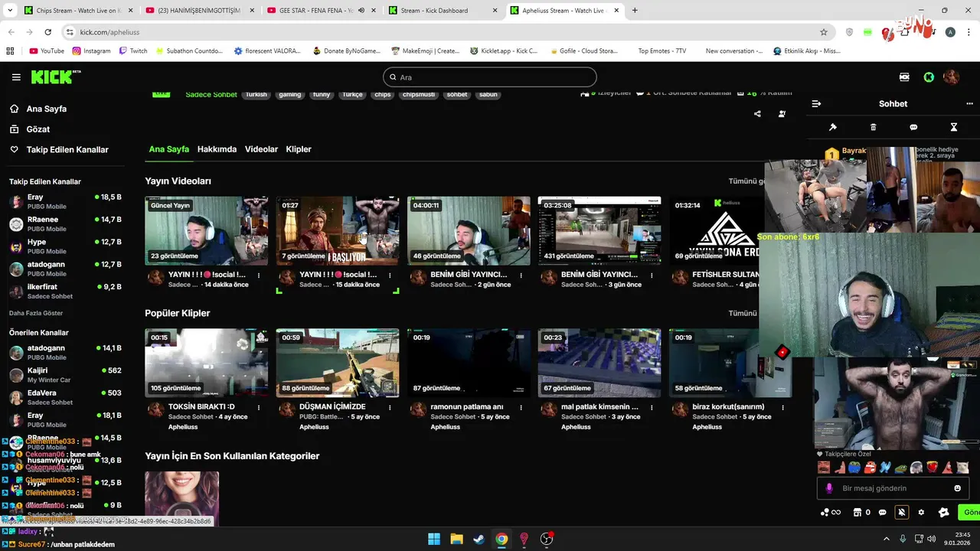
Task: Open options for mal patlak kimsenin clip
Action: [x=652, y=408]
